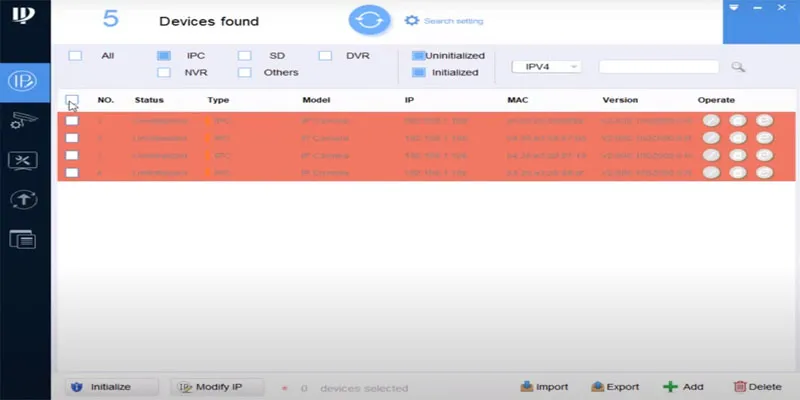This screenshot has width=800, height=400.
Task: Open the Modify IP sidebar icon
Action: coord(22,80)
